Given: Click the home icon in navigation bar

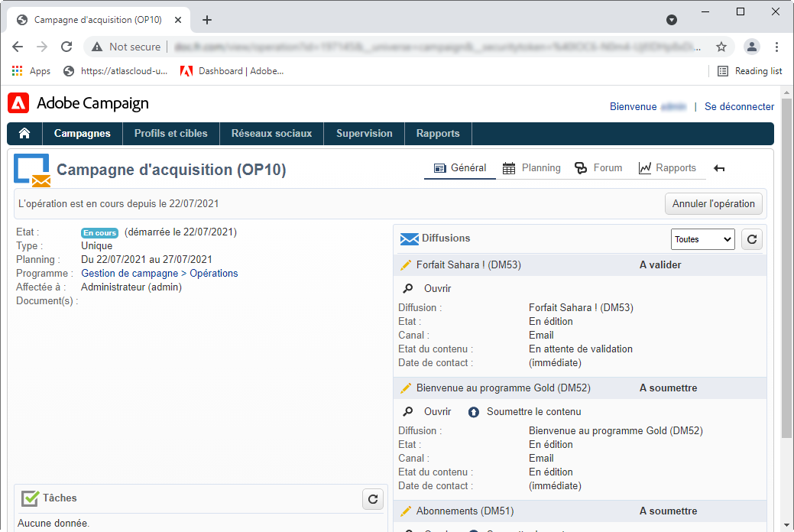Looking at the screenshot, I should pyautogui.click(x=24, y=133).
